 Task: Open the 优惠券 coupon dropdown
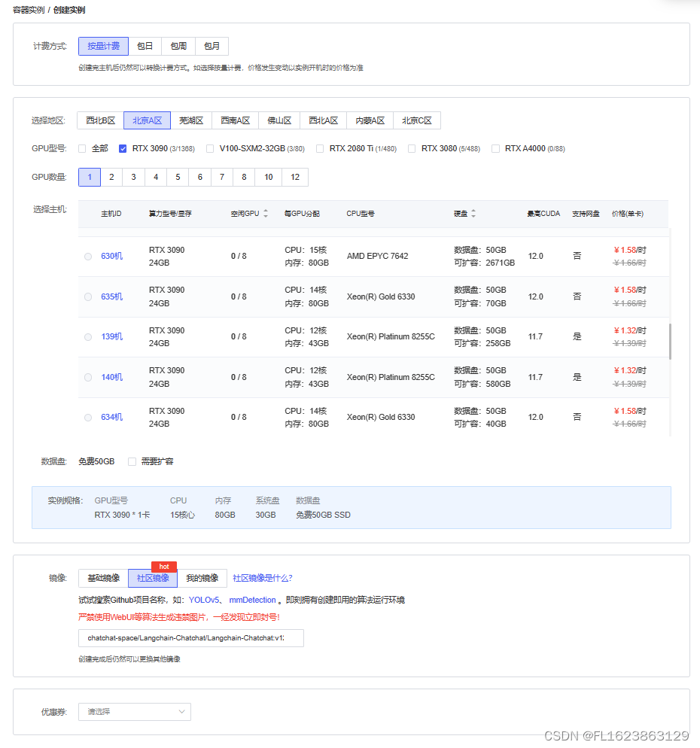point(134,711)
